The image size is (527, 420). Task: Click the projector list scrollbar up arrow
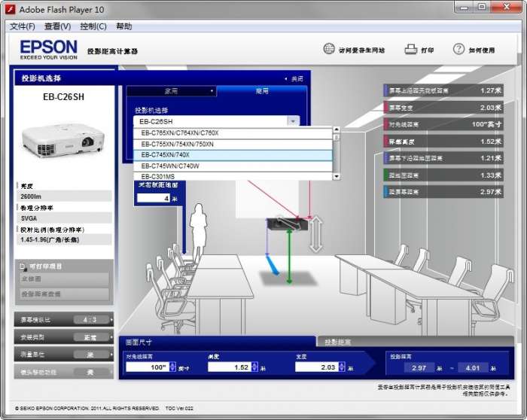(x=337, y=129)
